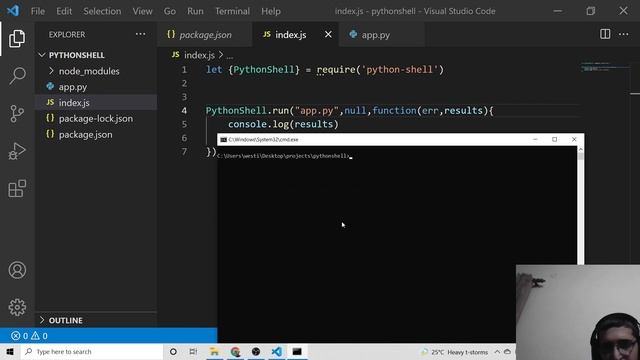Close the index.js editor tab
Viewport: 640px width, 360px height.
[328, 34]
